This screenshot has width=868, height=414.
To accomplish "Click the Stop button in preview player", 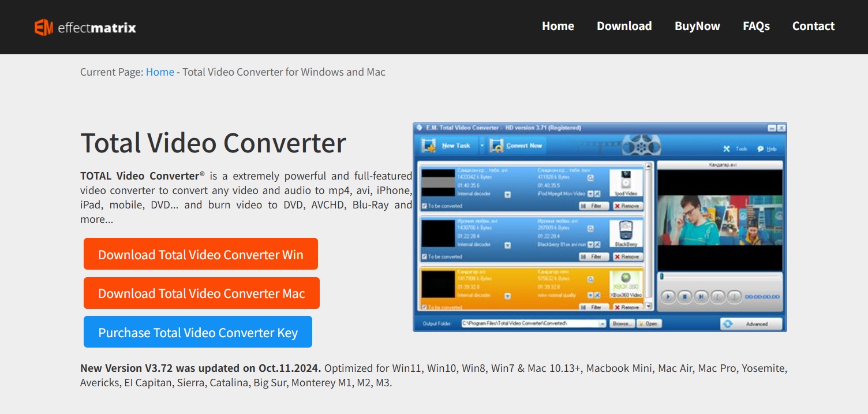I will pyautogui.click(x=684, y=297).
